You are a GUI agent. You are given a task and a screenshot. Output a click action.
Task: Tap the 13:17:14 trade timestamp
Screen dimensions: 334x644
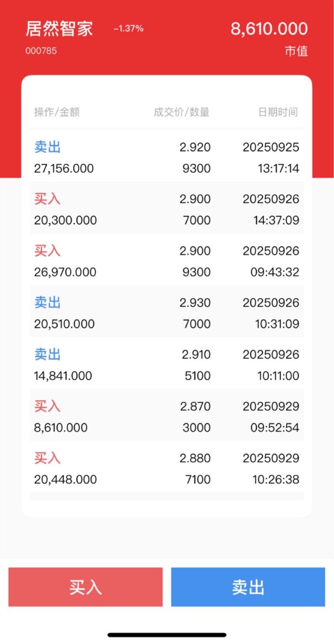pos(278,168)
